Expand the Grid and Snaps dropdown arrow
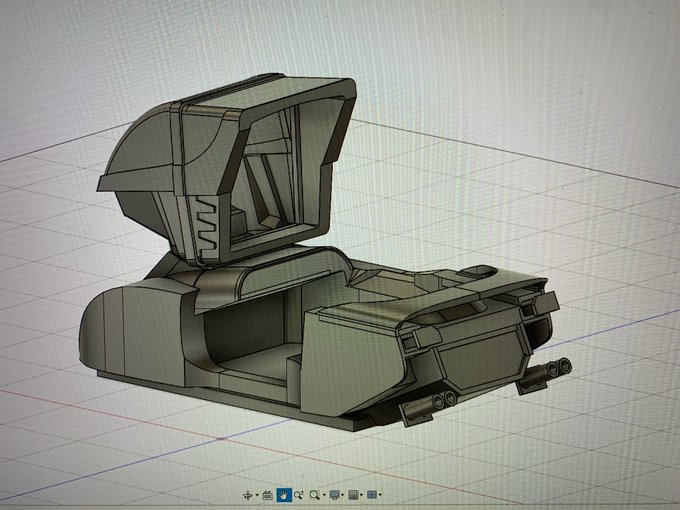Viewport: 680px width, 510px height. 362,495
